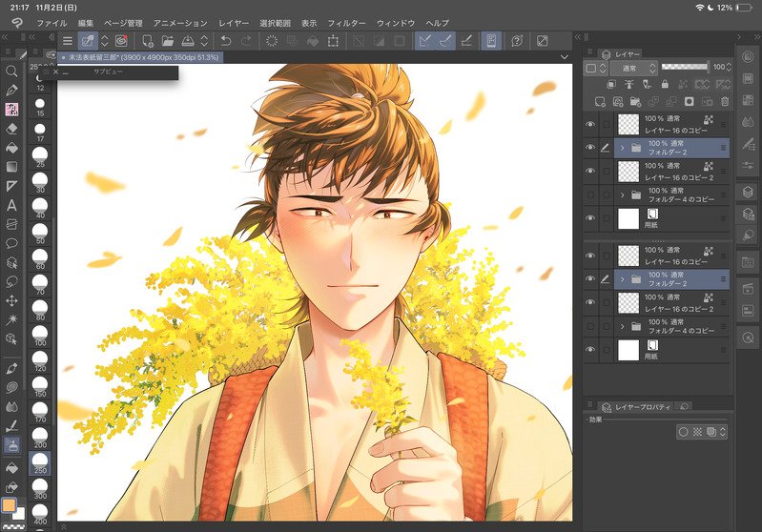762x532 pixels.
Task: Select the Zoom magnifier tool
Action: 11,71
